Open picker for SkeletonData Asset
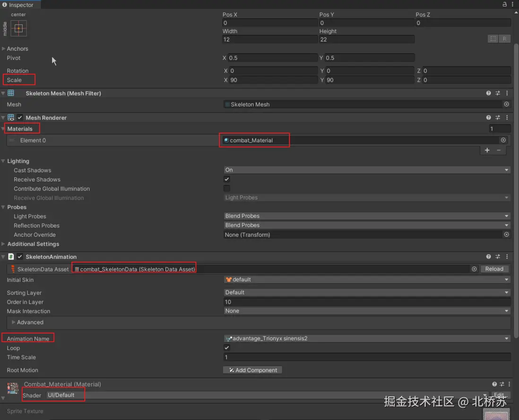Viewport: 519px width, 420px height. click(474, 269)
